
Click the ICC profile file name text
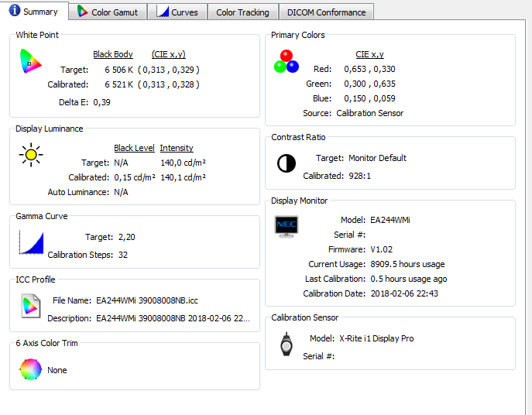(x=147, y=300)
